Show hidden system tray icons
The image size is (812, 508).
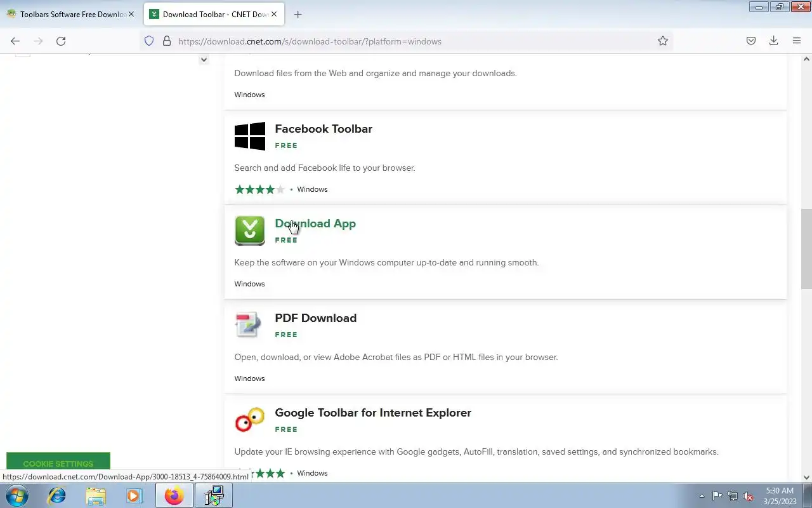702,496
